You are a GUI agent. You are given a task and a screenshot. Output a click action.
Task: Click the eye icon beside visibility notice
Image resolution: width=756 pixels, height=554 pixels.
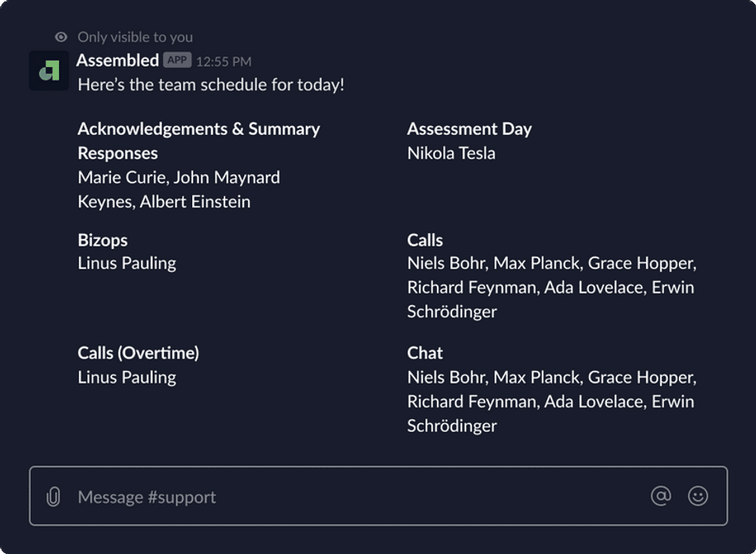pyautogui.click(x=61, y=37)
